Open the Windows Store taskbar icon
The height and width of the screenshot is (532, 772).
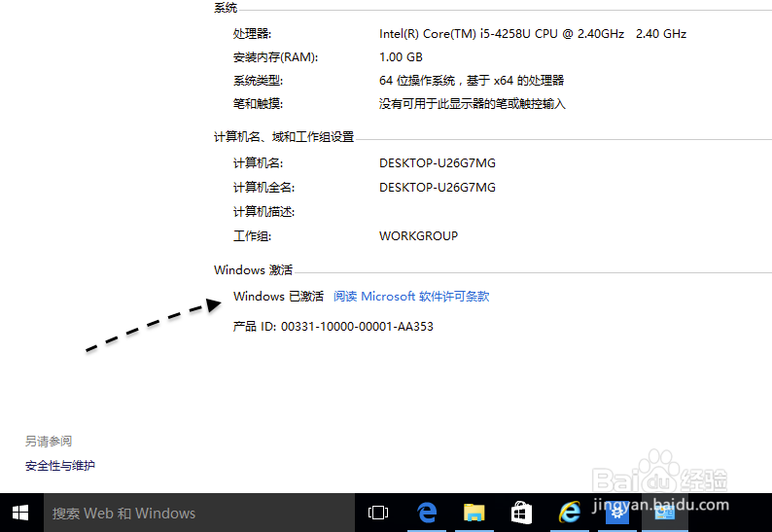coord(521,513)
